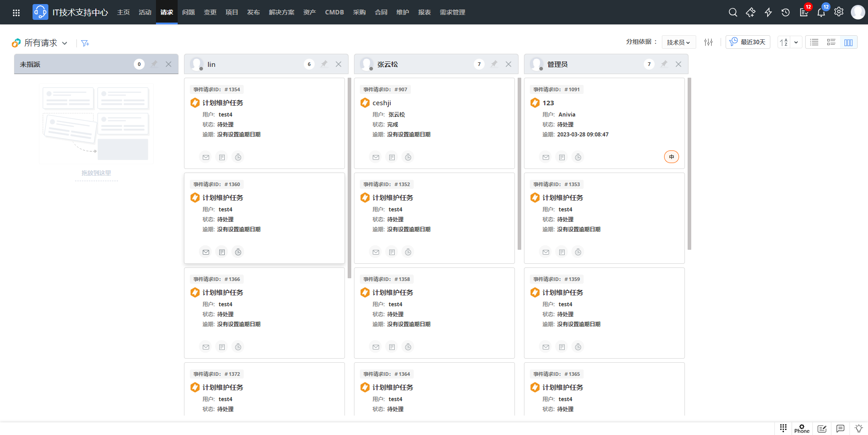Open task list with red badge 12

click(804, 12)
